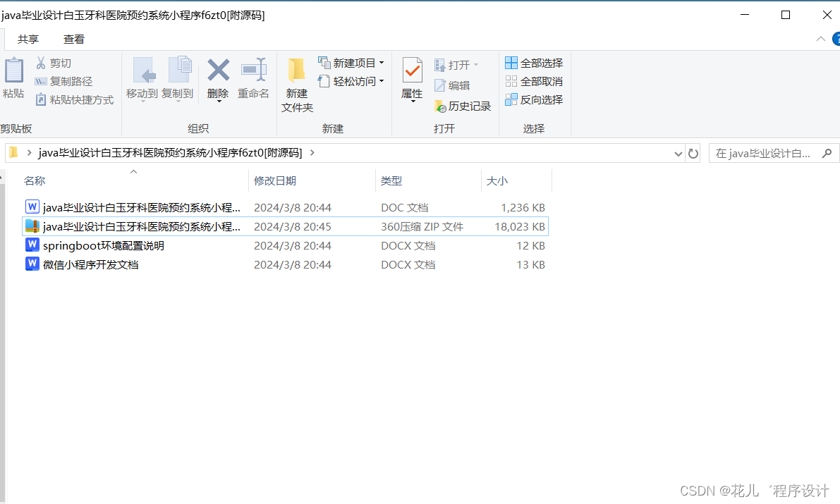
Task: Click ZIP archive file icon
Action: (x=32, y=226)
